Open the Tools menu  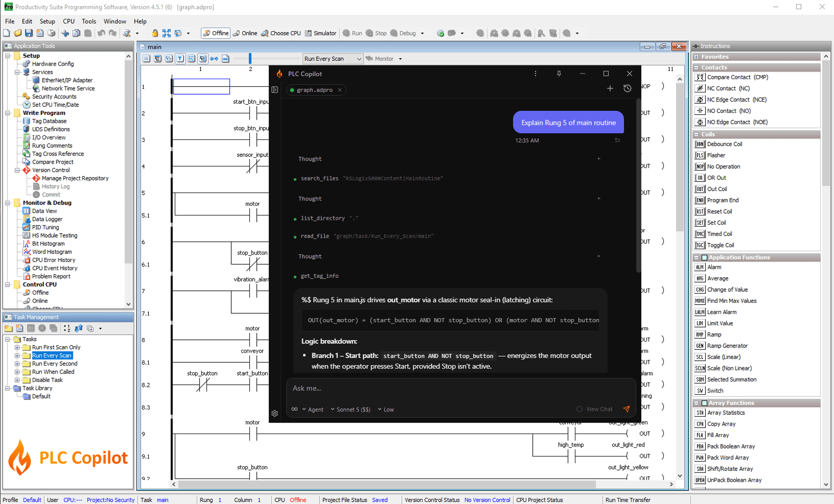89,21
